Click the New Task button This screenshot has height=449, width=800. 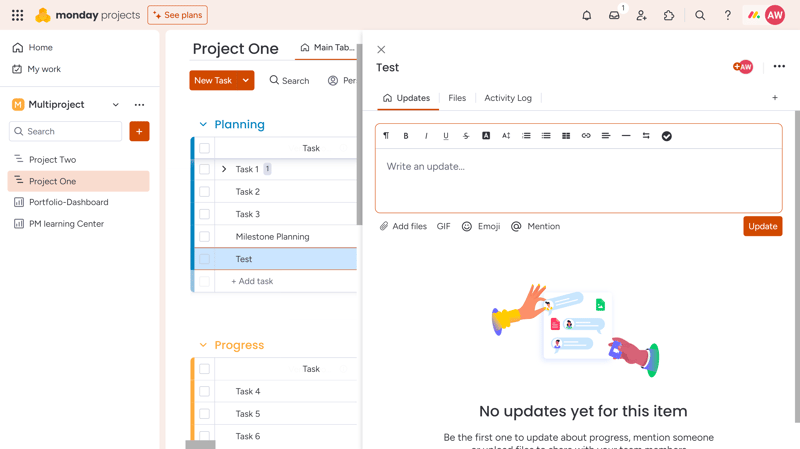[213, 81]
